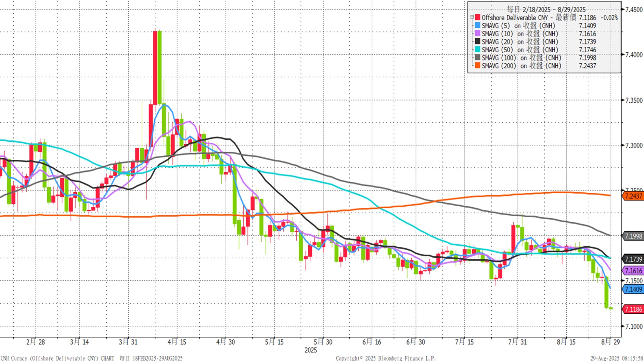The height and width of the screenshot is (362, 644).
Task: Click the 7.3500 price axis label
Action: [x=634, y=100]
